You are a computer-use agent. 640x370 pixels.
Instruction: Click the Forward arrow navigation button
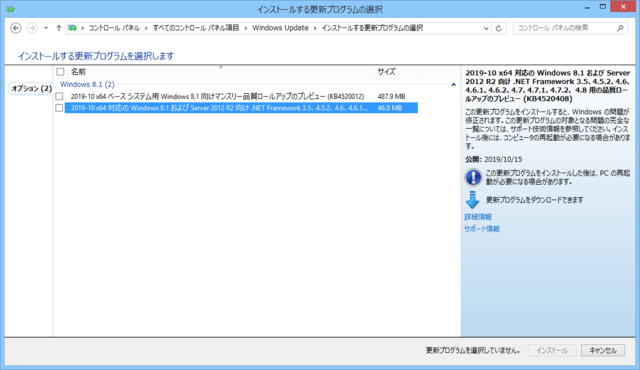(x=32, y=28)
